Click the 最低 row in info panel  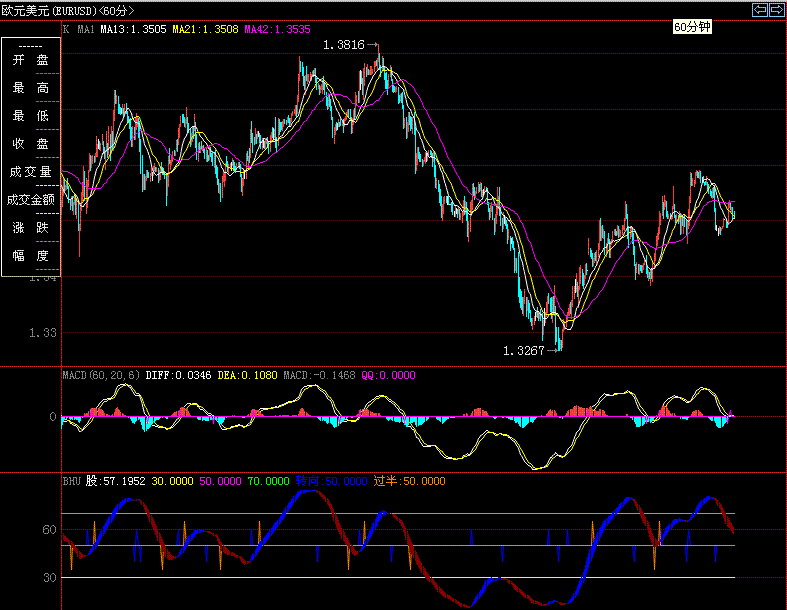click(x=30, y=116)
